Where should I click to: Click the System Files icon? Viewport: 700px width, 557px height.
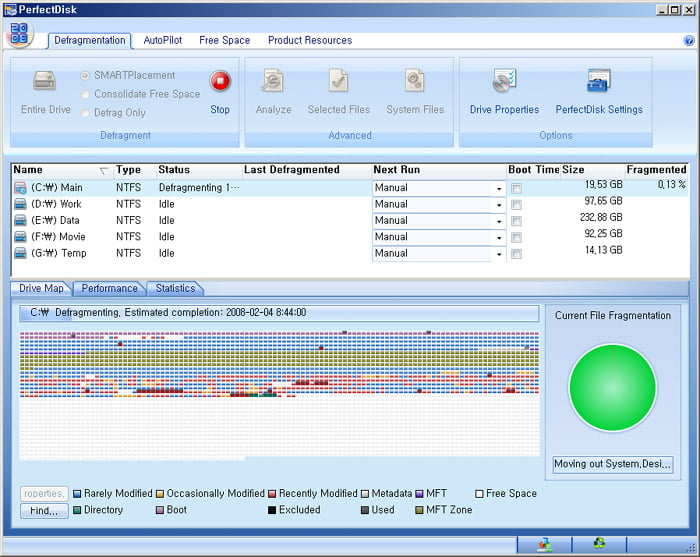click(416, 83)
